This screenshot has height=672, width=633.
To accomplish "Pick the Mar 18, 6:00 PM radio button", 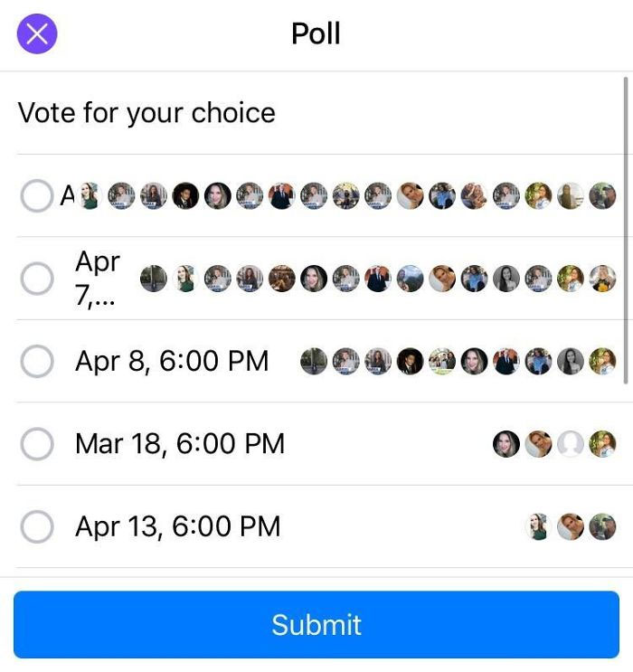I will click(x=37, y=444).
